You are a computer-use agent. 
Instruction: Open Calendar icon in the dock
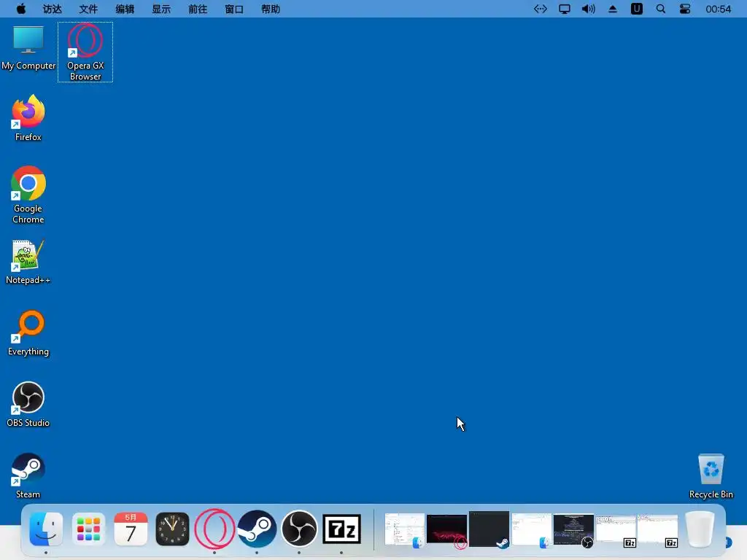(x=131, y=529)
